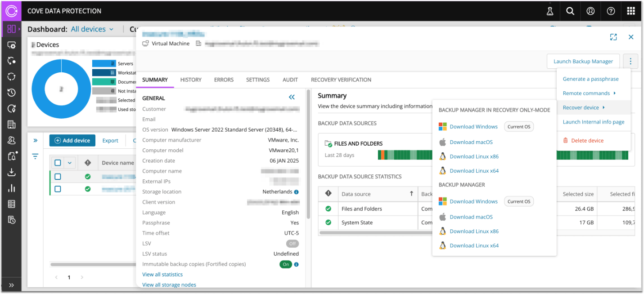Click the System State row
The image size is (644, 294).
pos(476,223)
